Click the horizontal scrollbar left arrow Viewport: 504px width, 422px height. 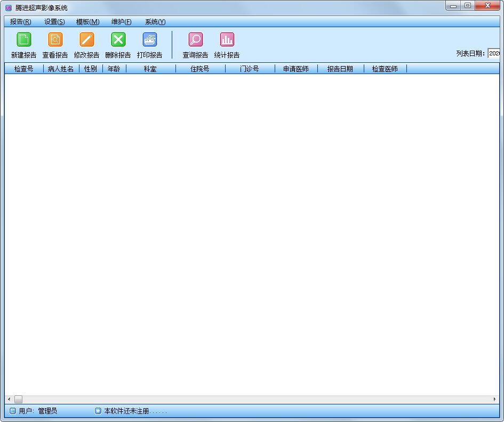(x=9, y=399)
